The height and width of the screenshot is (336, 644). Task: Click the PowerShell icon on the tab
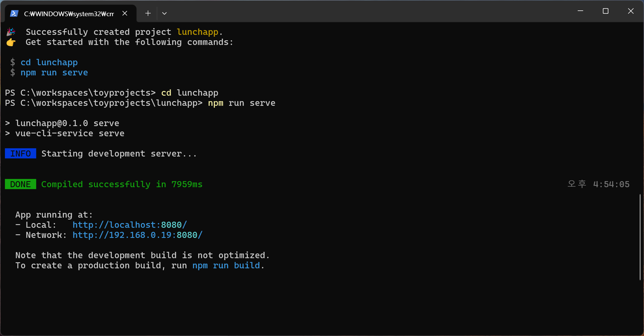pos(14,14)
